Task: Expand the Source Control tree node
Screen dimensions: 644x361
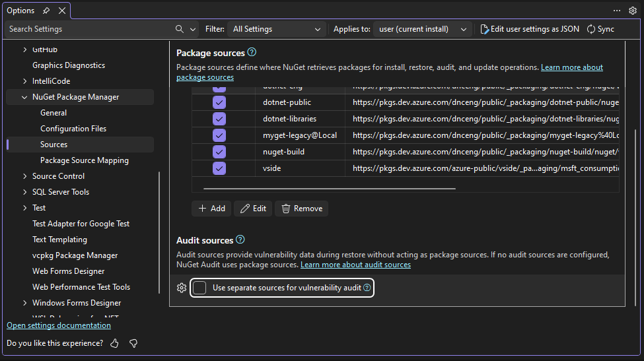Action: [25, 176]
